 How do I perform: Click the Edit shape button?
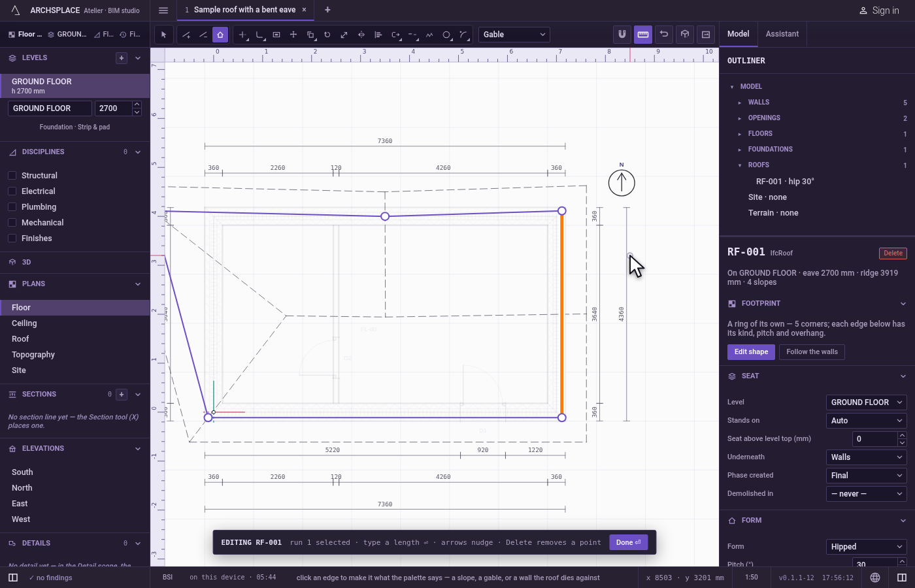click(752, 352)
